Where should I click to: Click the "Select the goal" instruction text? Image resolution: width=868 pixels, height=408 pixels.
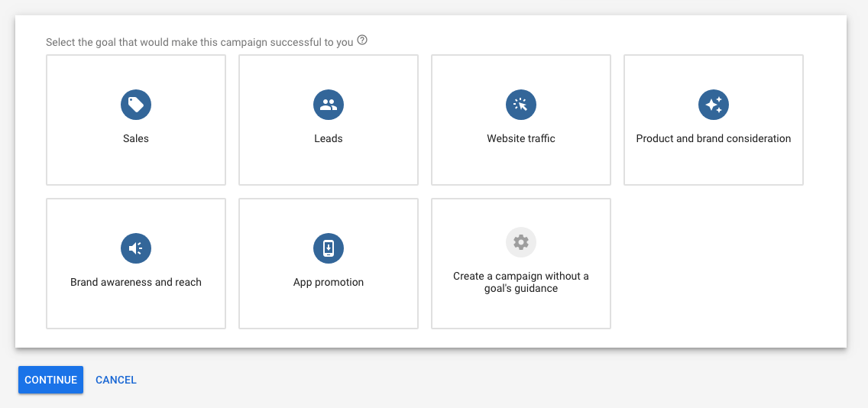point(199,42)
